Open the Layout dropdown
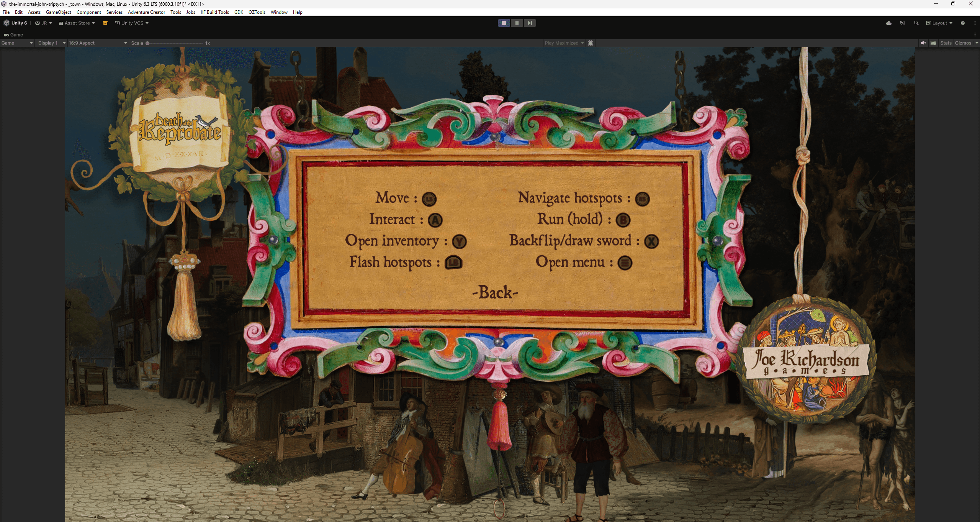The width and height of the screenshot is (980, 522). [939, 23]
